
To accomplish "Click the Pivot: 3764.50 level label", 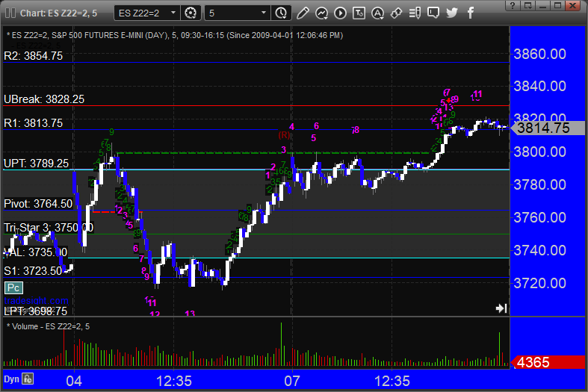I will 38,204.
